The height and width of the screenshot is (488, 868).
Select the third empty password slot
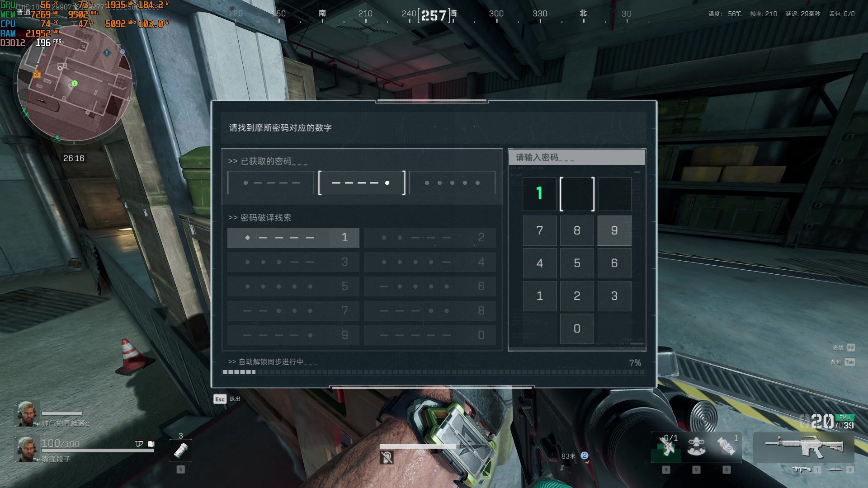pos(614,194)
